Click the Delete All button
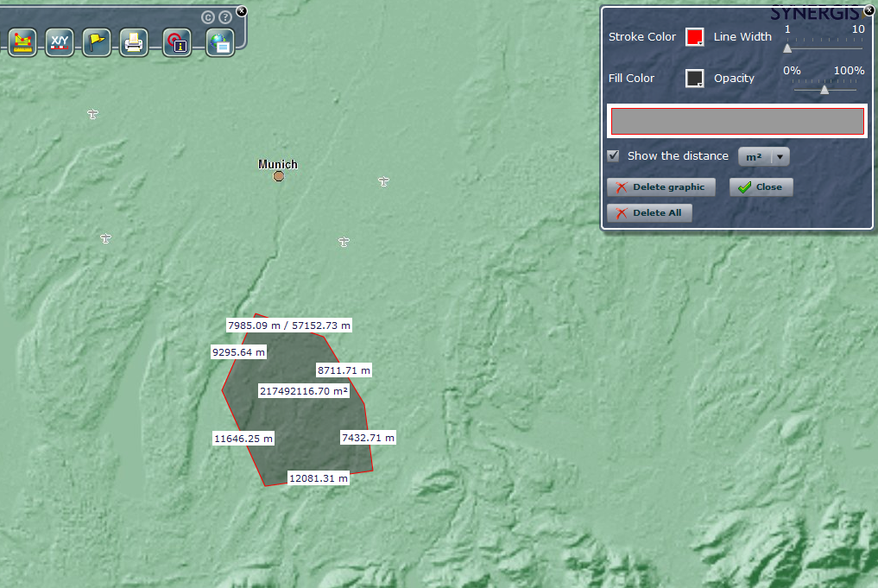 tap(649, 213)
